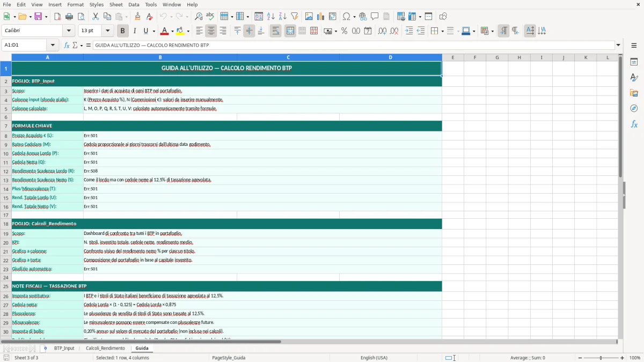Click the Print icon

pos(69,17)
